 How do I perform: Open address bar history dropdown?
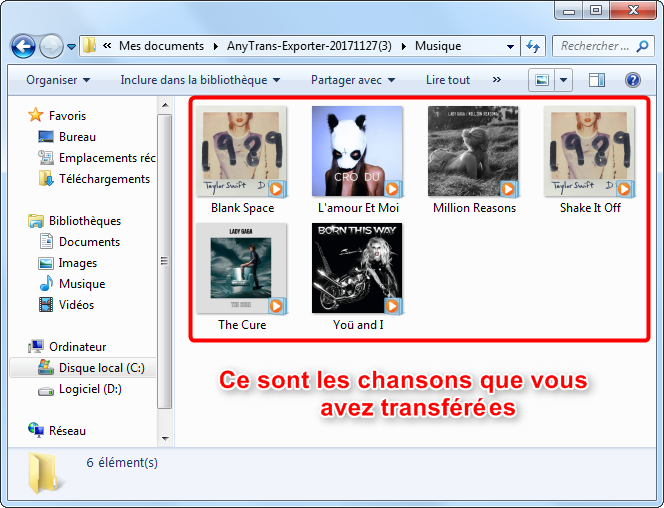pyautogui.click(x=510, y=46)
